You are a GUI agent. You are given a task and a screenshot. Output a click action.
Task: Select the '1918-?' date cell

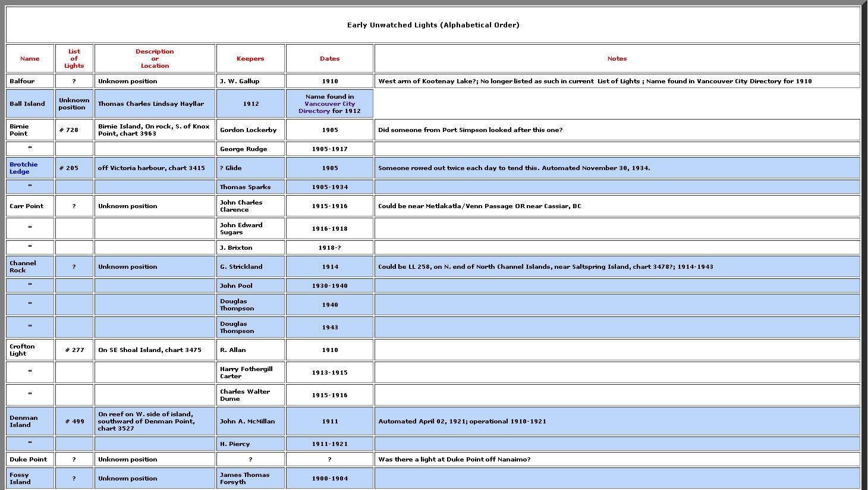click(x=329, y=247)
